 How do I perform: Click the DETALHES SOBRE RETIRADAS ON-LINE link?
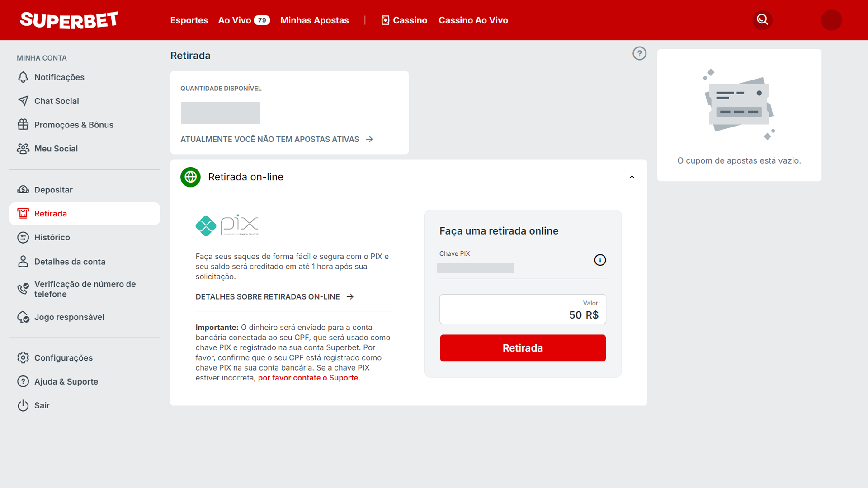coord(274,296)
